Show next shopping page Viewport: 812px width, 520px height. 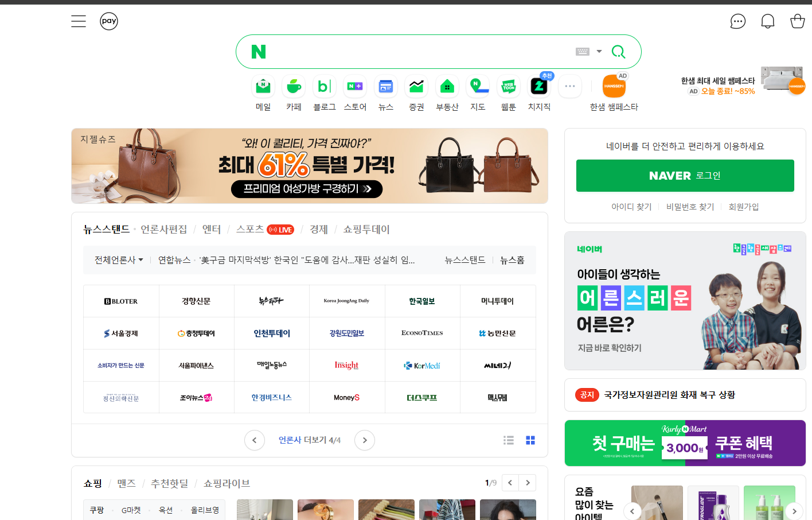(528, 483)
